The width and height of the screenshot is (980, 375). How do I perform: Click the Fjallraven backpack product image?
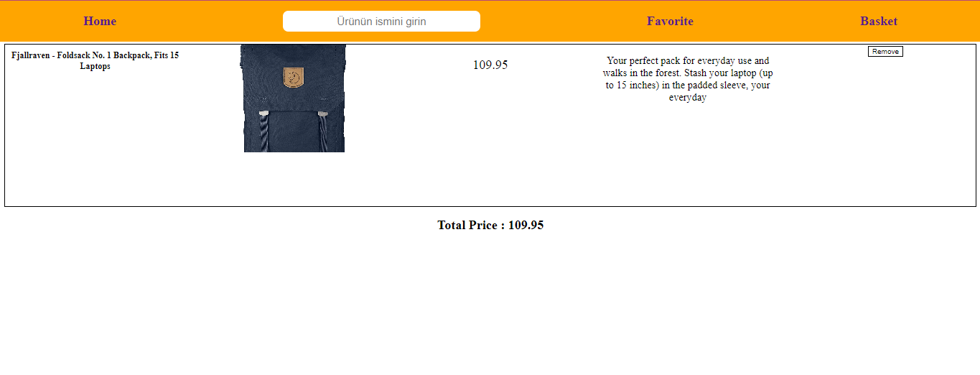coord(293,98)
